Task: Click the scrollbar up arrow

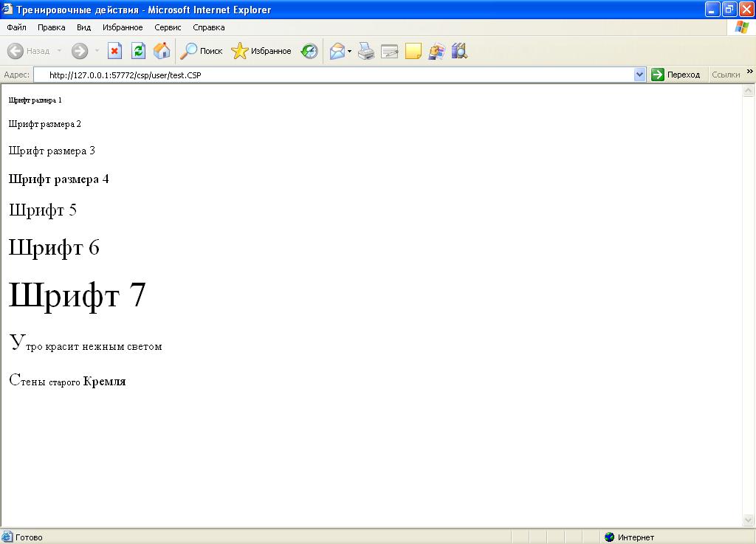Action: click(x=749, y=90)
